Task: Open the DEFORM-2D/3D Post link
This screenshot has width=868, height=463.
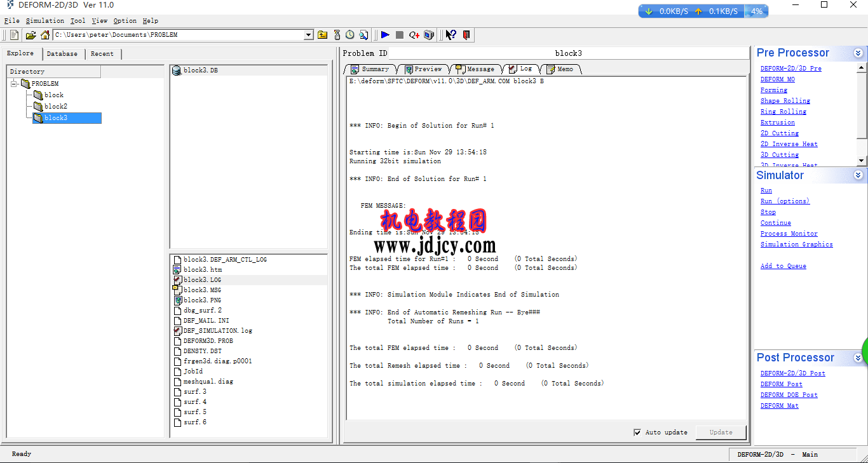Action: [x=793, y=373]
